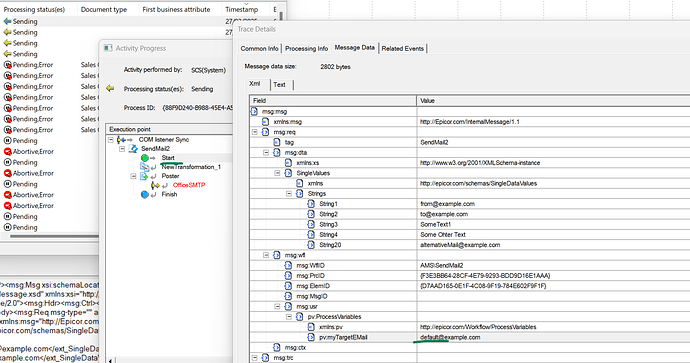Screen dimensions: 690x363
Task: Click the msg:msg root element icon
Action: [x=254, y=112]
